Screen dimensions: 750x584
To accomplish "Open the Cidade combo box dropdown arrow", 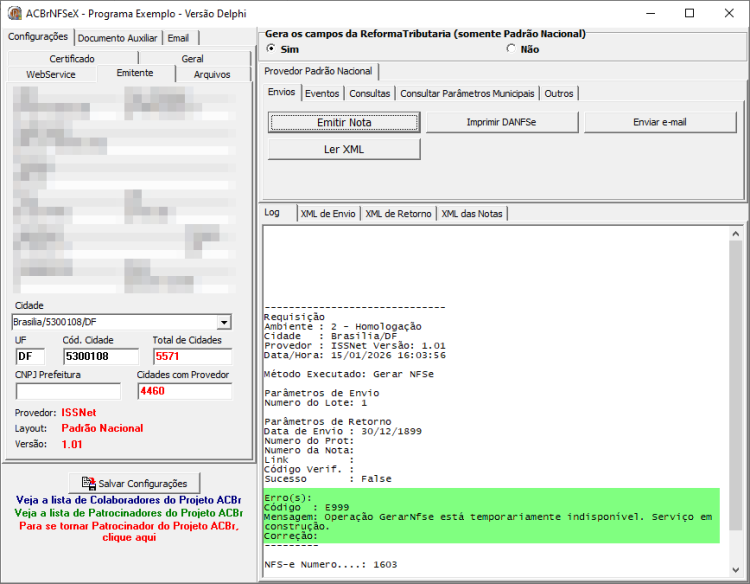I will 224,322.
